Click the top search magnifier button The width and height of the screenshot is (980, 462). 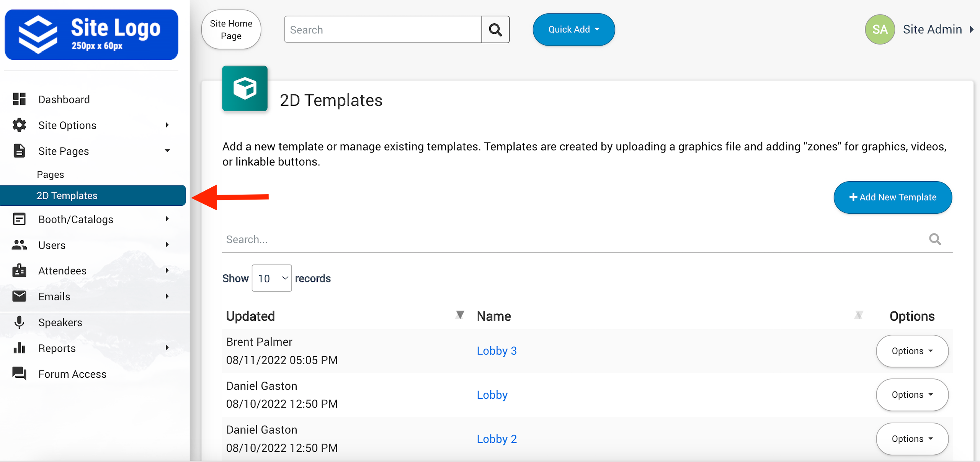coord(495,29)
